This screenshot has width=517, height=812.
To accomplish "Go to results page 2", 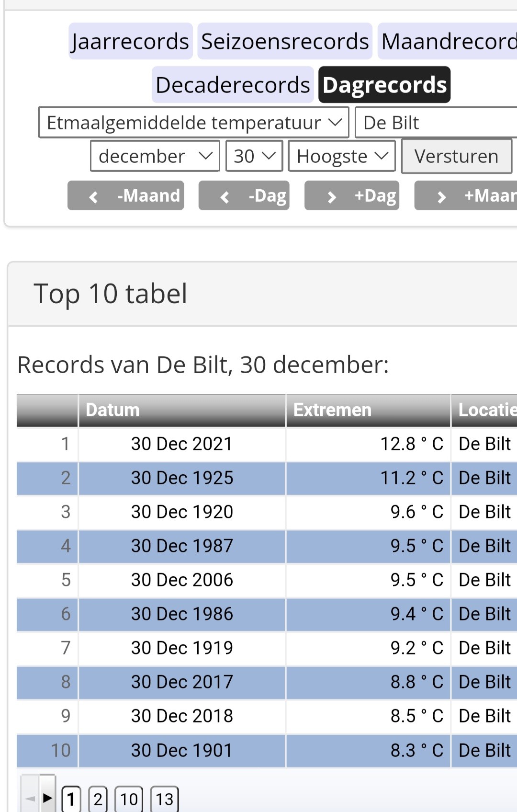I will [x=98, y=799].
